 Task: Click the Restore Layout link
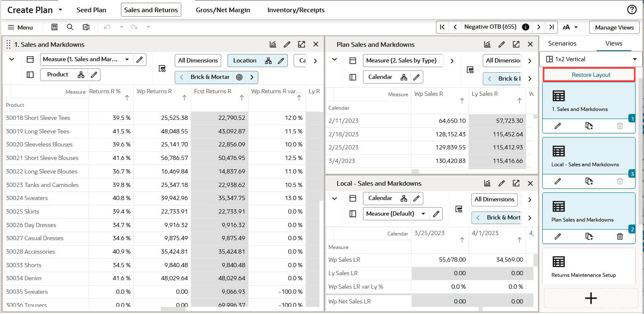click(591, 75)
